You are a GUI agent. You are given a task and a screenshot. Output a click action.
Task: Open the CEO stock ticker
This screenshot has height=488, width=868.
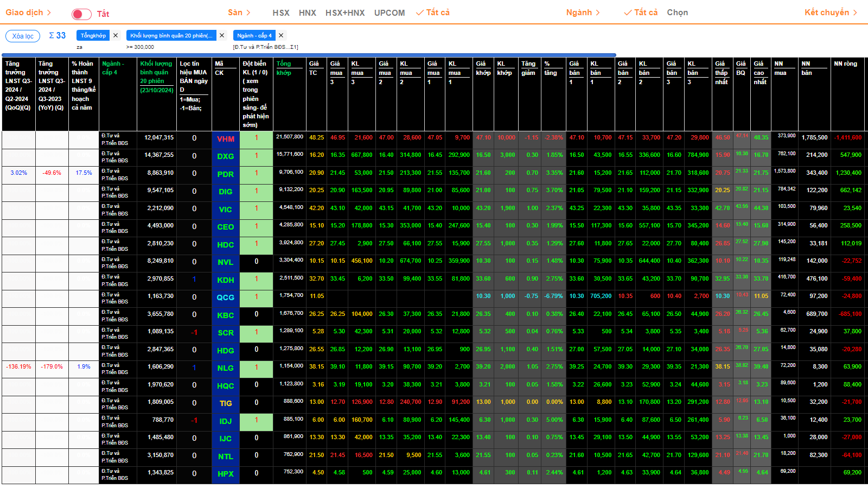(x=226, y=227)
